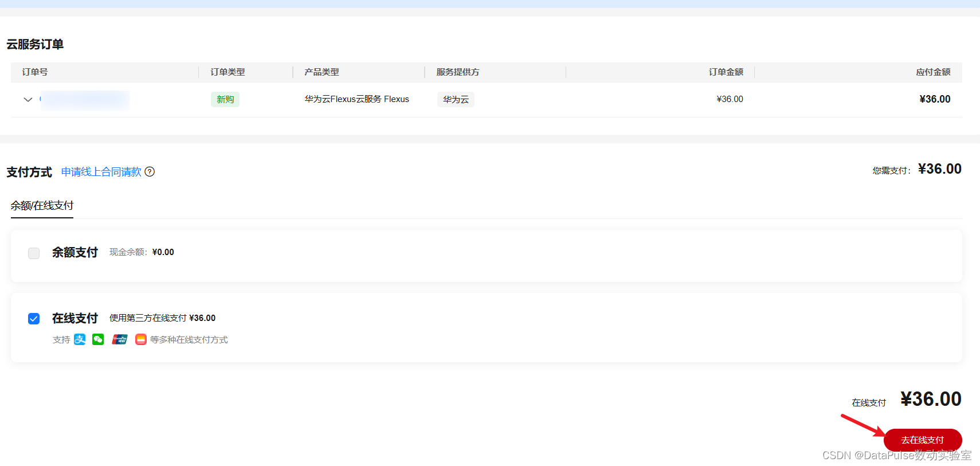This screenshot has height=466, width=980.
Task: Click the 应付金额 column header
Action: [x=933, y=72]
